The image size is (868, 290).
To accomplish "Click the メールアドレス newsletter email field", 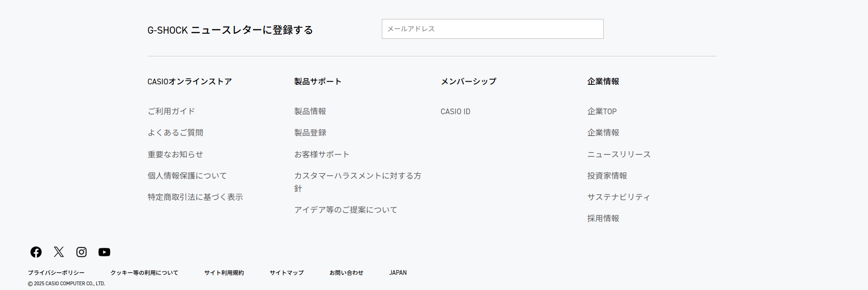I will pyautogui.click(x=492, y=29).
